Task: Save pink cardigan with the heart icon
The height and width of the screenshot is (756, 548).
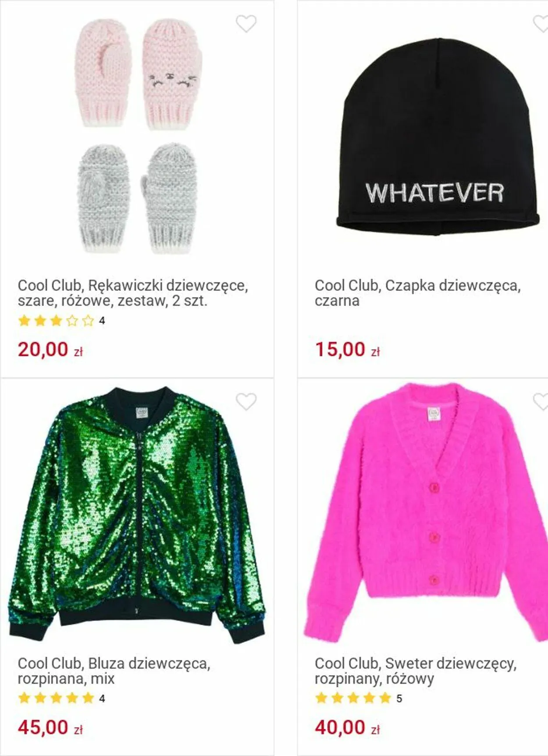Action: [x=541, y=401]
